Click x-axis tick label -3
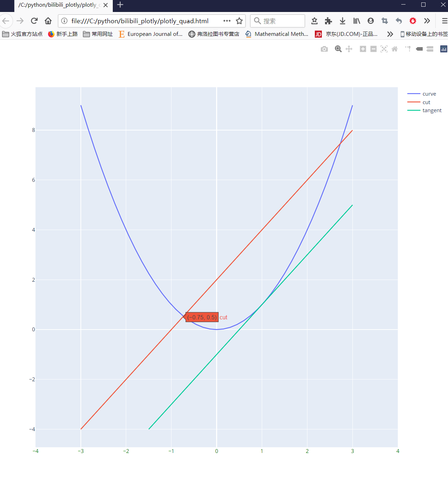Screen dimensions: 448x479 pyautogui.click(x=81, y=451)
